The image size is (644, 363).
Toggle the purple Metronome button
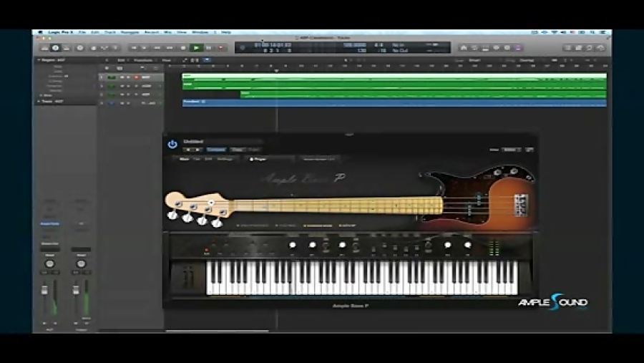[x=518, y=48]
